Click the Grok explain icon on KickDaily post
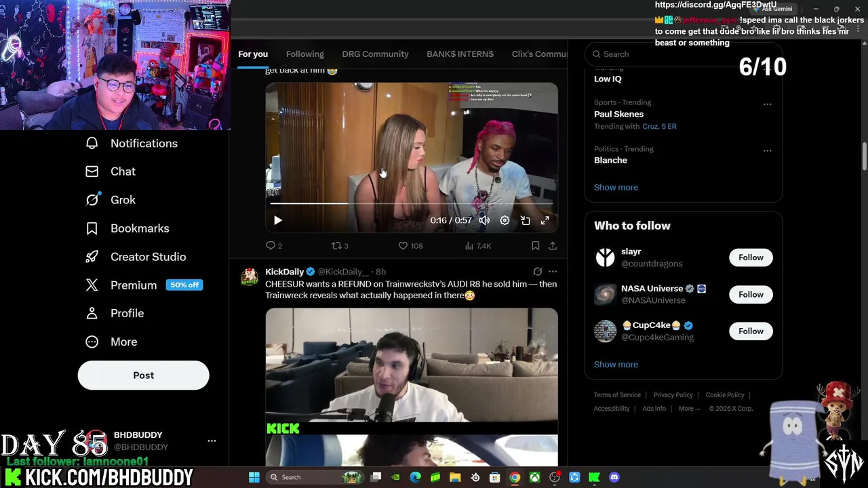868x488 pixels. (537, 272)
